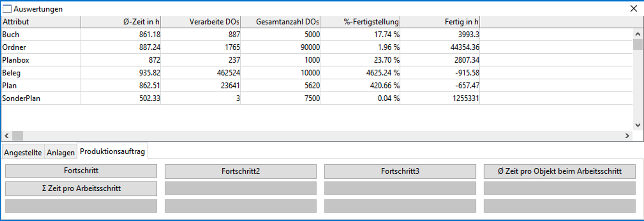Switch to the Angestellte tab

pos(23,153)
